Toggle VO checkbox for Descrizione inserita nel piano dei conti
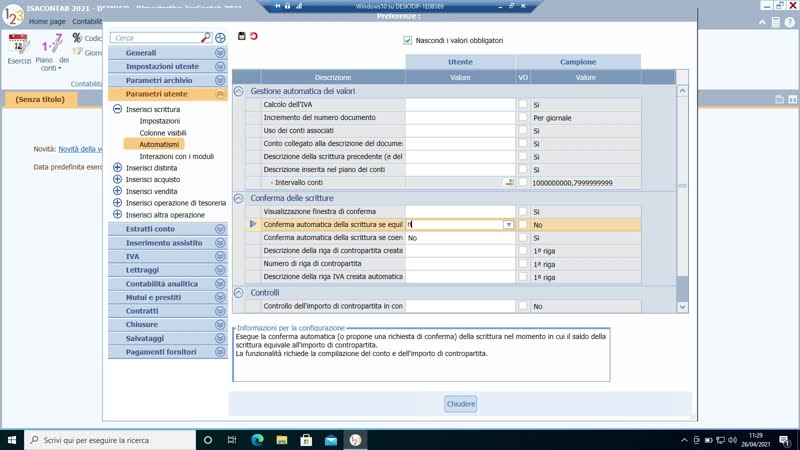Image resolution: width=800 pixels, height=450 pixels. click(522, 169)
